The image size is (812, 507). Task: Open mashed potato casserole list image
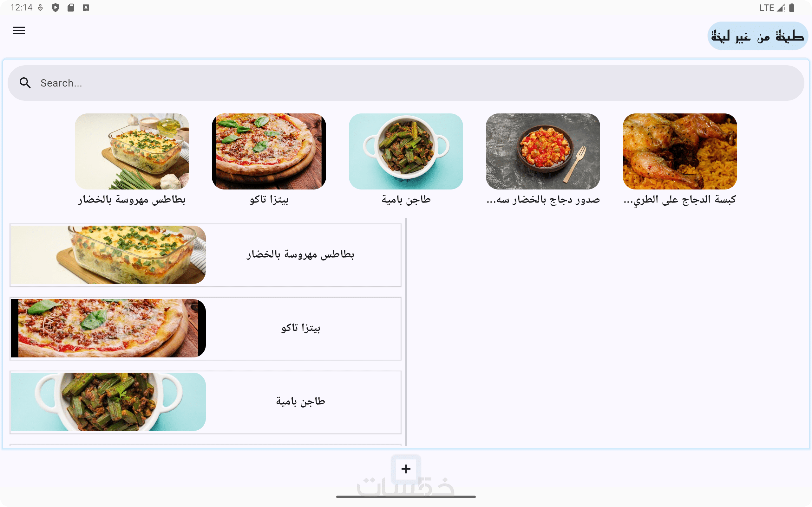(x=108, y=255)
